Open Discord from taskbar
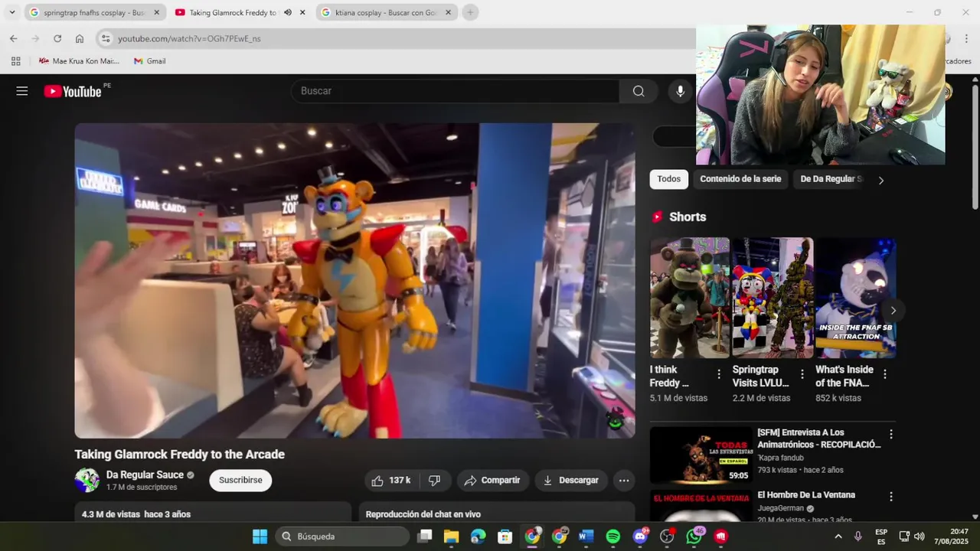This screenshot has width=980, height=551. (x=640, y=536)
